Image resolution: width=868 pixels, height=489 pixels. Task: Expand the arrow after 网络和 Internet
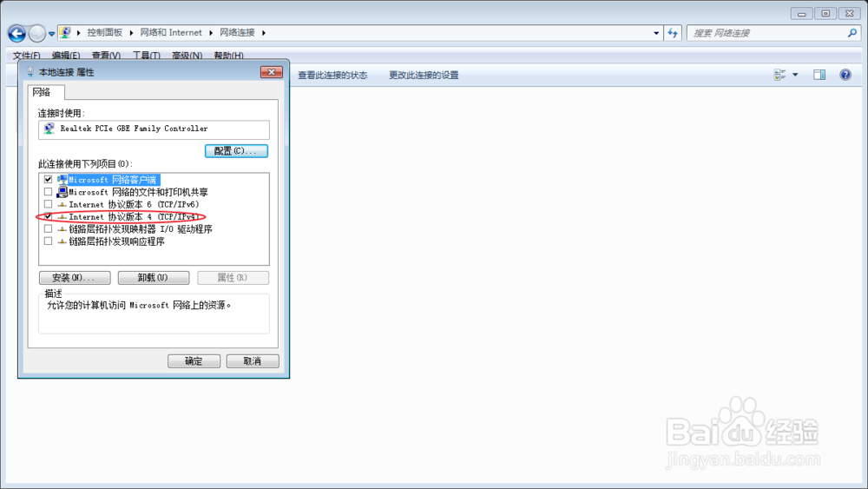click(211, 33)
